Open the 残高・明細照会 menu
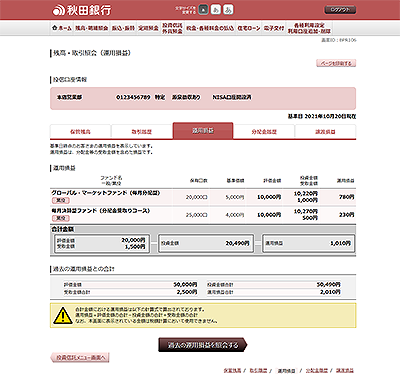The width and height of the screenshot is (400, 391). click(92, 28)
